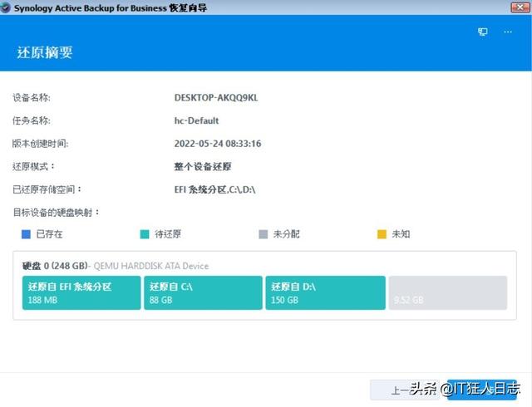532x407 pixels.
Task: Click the blue 已存在 legend swatch
Action: click(26, 234)
